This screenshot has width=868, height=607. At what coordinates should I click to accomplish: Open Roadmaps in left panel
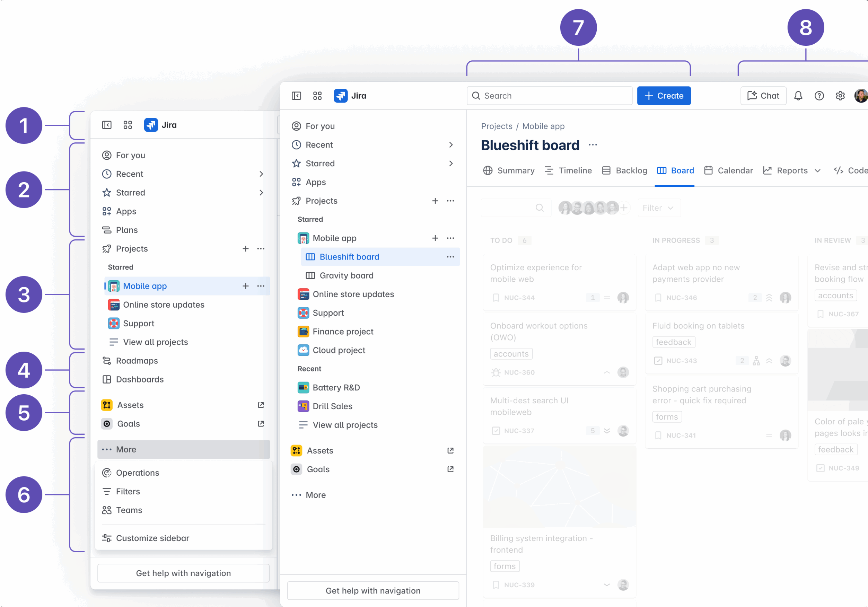pyautogui.click(x=183, y=361)
